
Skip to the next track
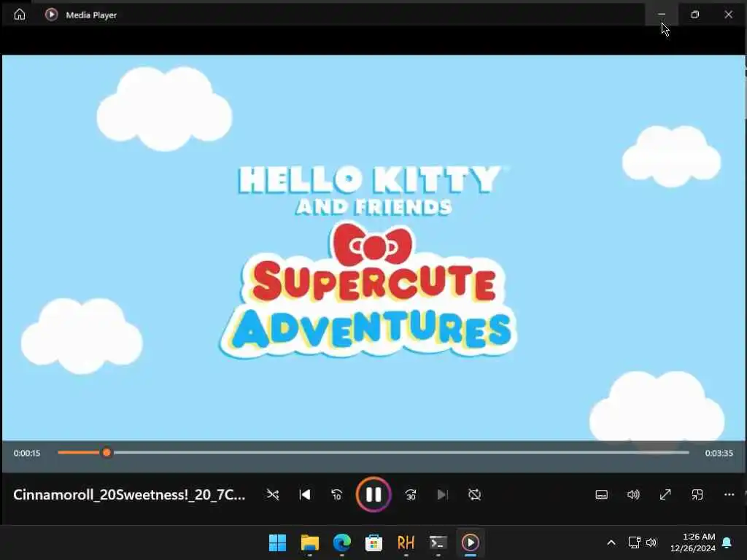(443, 495)
